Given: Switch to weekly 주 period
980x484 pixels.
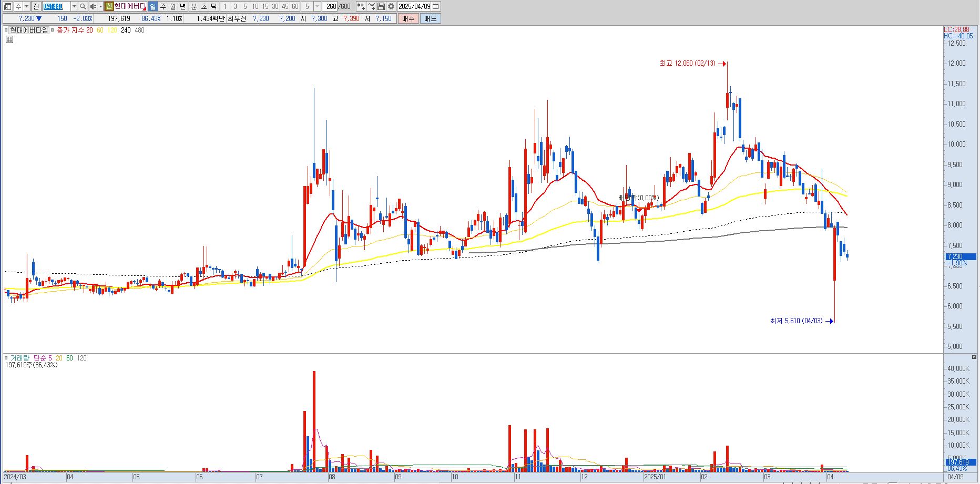Looking at the screenshot, I should 162,6.
